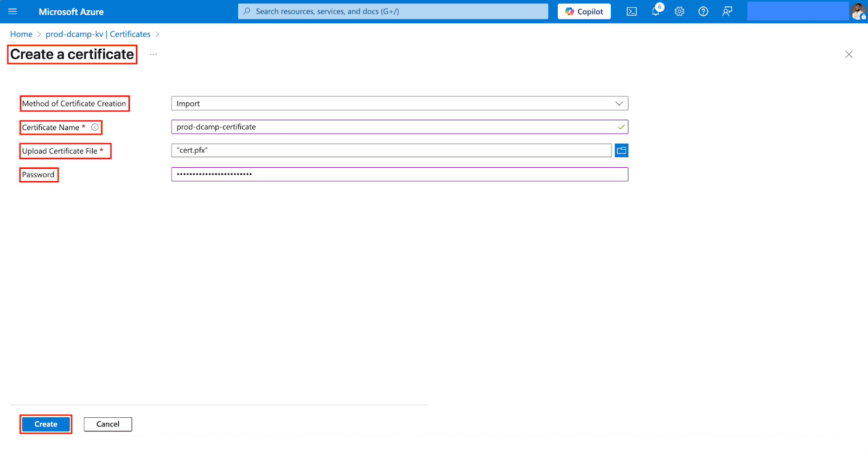This screenshot has width=868, height=452.
Task: Click the Method of Certificate Creation label
Action: coord(74,104)
